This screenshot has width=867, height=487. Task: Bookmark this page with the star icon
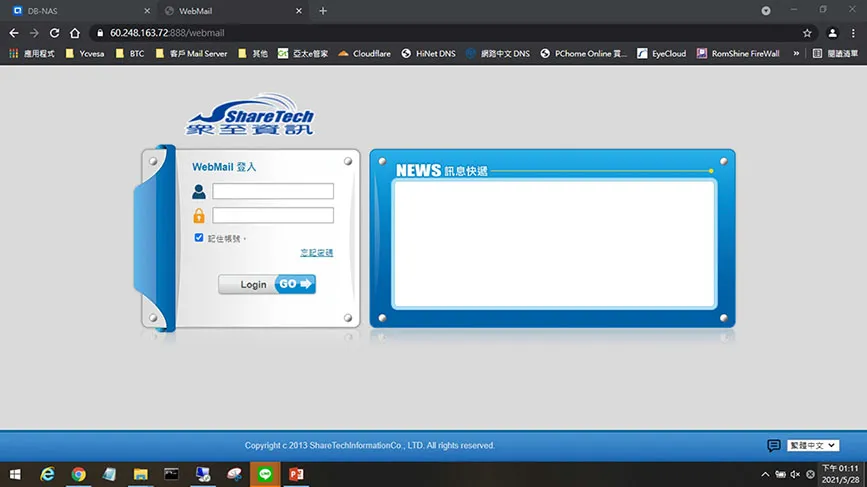point(807,33)
